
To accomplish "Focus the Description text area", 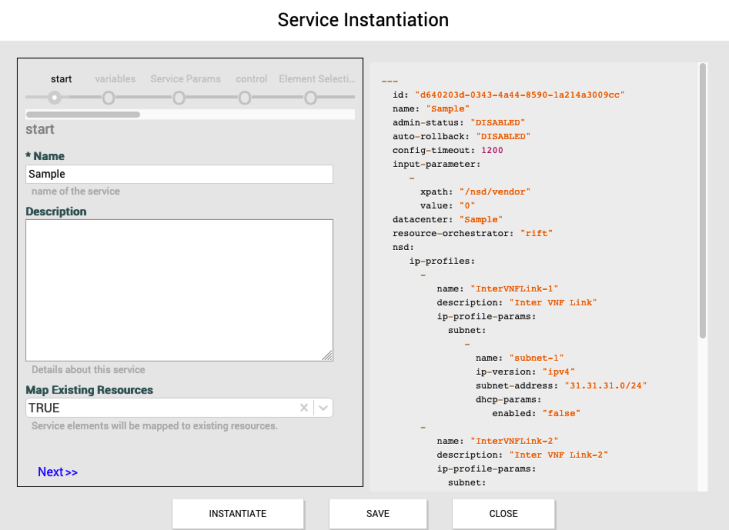I will [x=179, y=290].
